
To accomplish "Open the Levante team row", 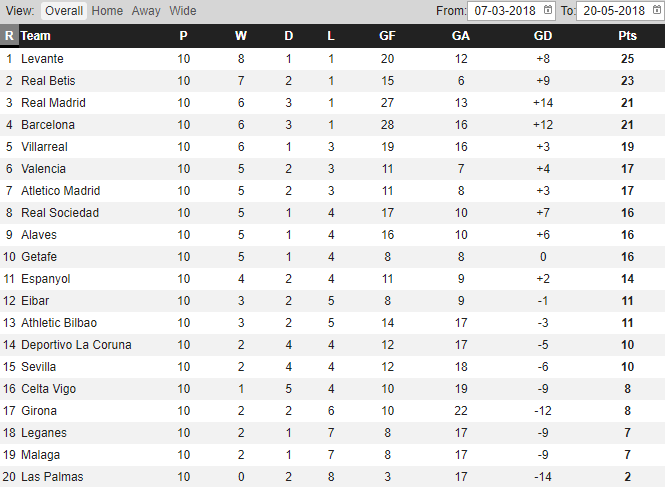I will click(x=332, y=59).
